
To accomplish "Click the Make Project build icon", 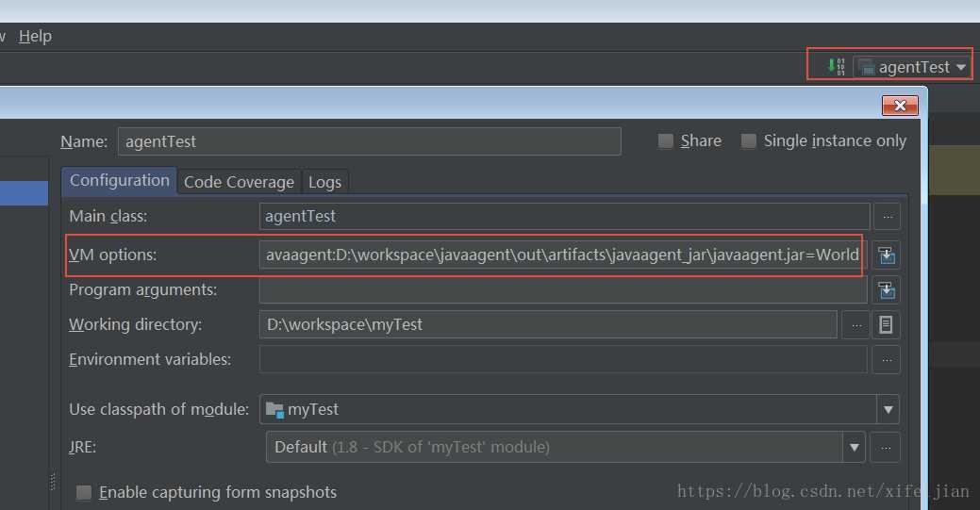I will pos(836,66).
